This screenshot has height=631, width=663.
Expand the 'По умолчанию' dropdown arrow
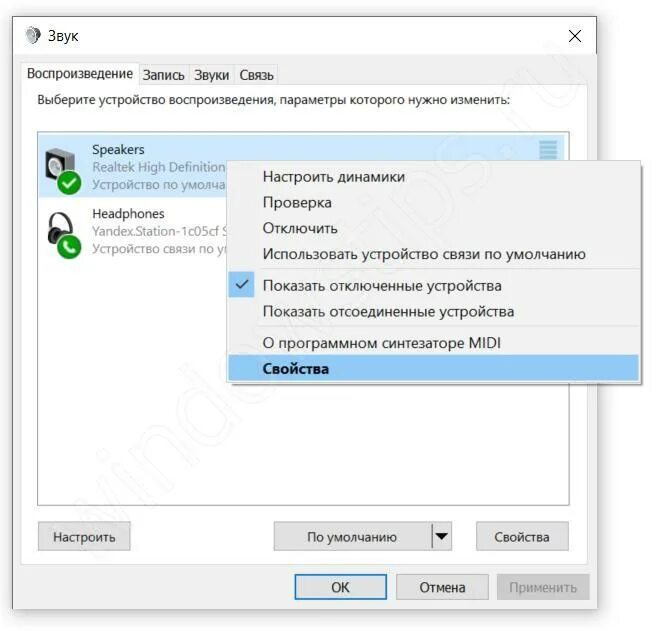pos(442,536)
